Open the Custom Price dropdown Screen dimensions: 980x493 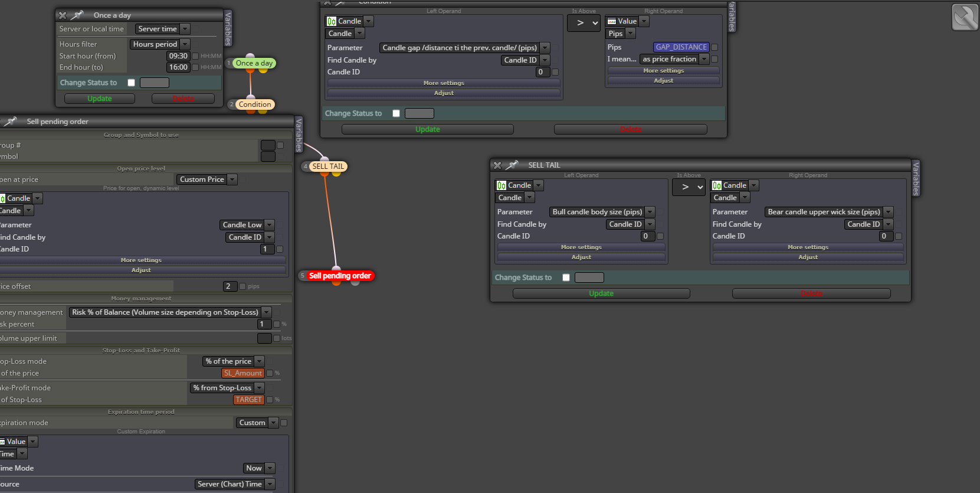click(x=207, y=179)
